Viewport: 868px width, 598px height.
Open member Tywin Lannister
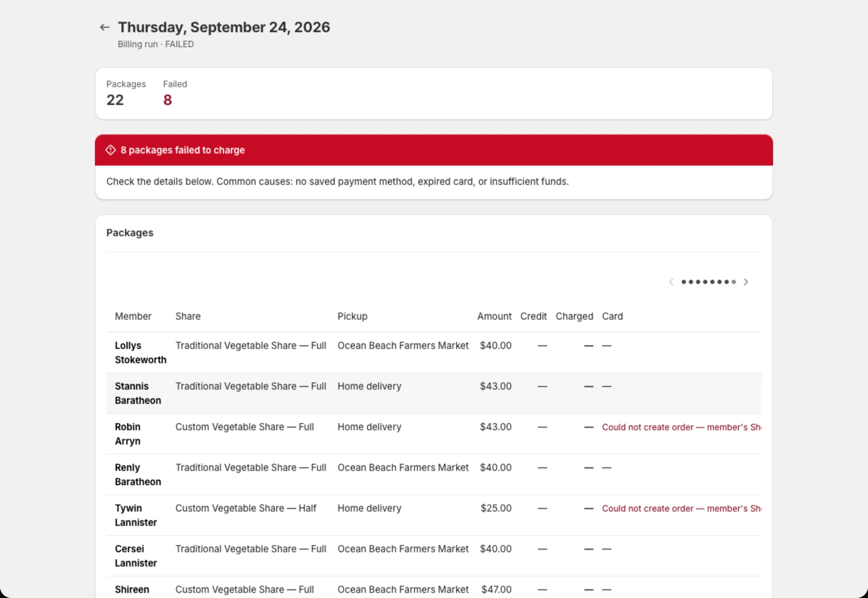(x=136, y=515)
